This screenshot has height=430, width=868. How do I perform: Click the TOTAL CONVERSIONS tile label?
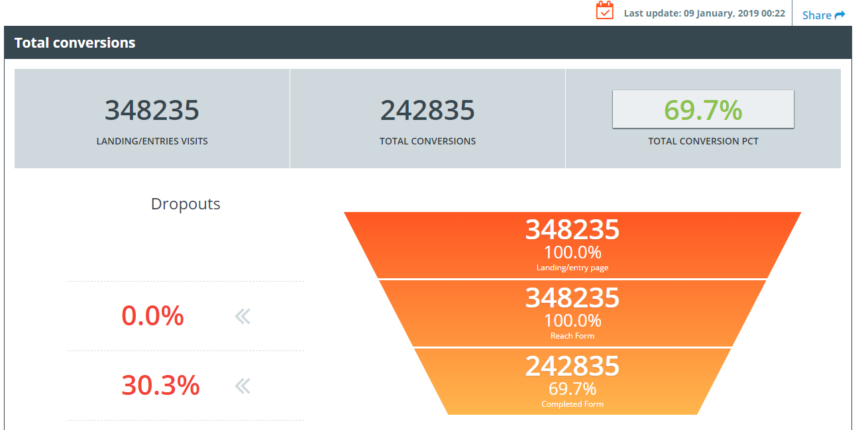tap(427, 141)
